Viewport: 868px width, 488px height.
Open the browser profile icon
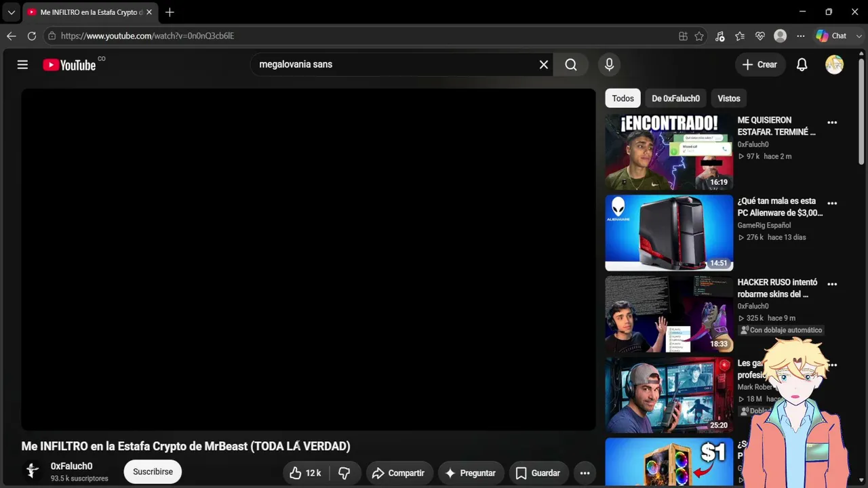coord(781,36)
